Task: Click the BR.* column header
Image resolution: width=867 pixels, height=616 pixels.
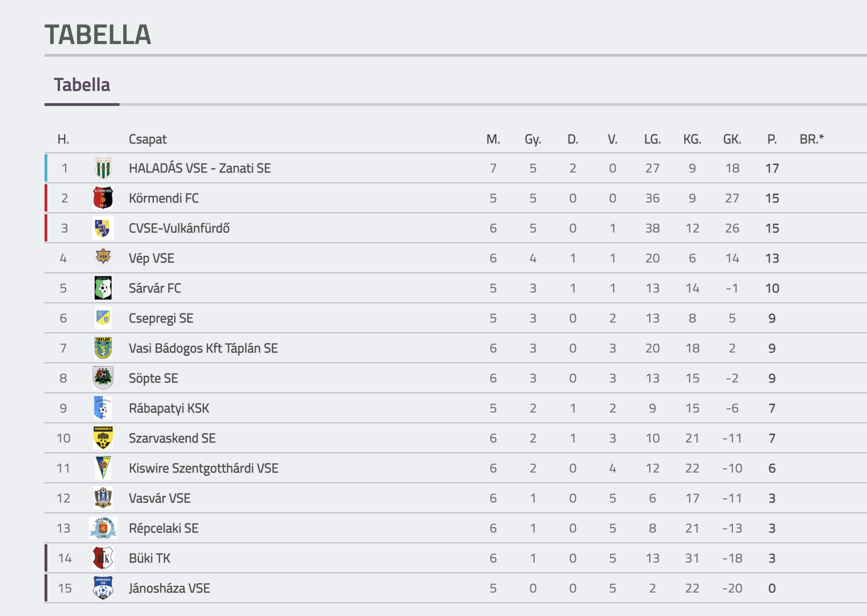Action: (x=811, y=139)
